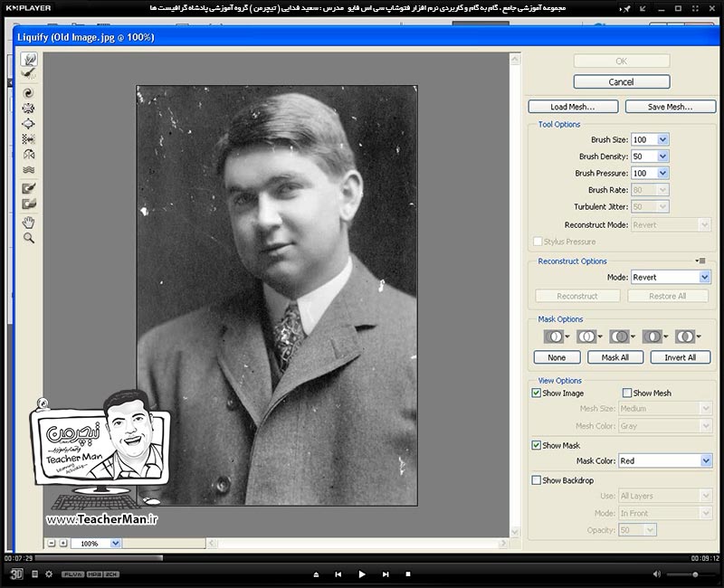Click the Brush Pressure input field
The height and width of the screenshot is (588, 724).
tap(644, 173)
